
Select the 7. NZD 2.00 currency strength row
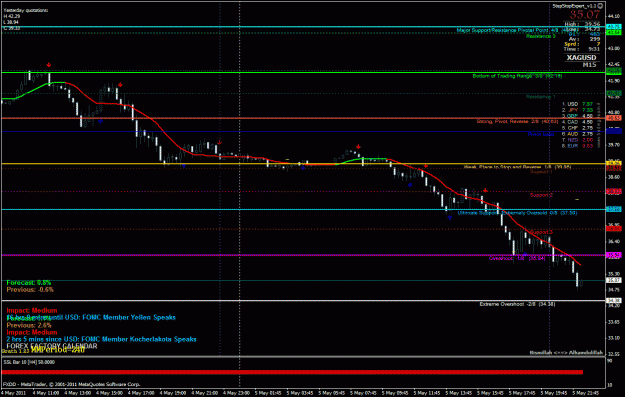pyautogui.click(x=578, y=140)
